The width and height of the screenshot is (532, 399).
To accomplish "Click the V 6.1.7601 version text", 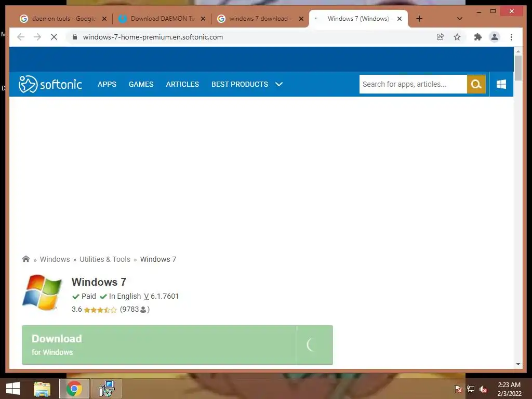I will [161, 296].
